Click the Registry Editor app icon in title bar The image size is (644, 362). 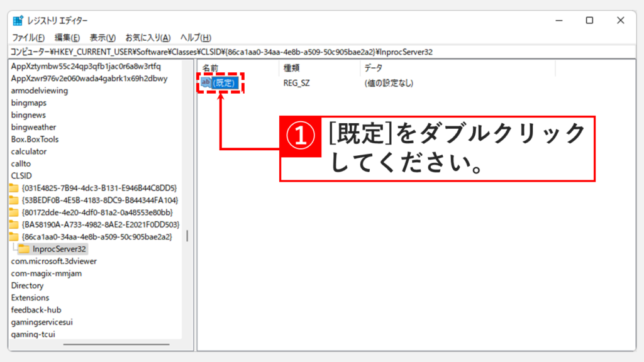point(18,21)
